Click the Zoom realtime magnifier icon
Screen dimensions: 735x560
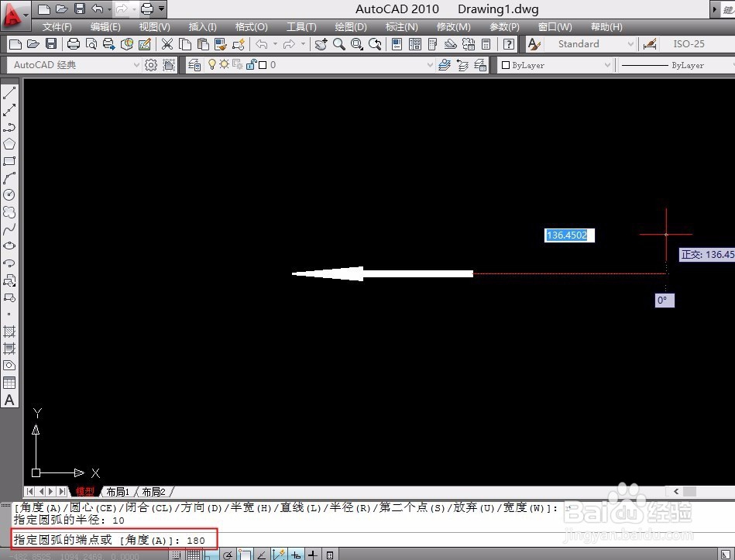[x=339, y=44]
